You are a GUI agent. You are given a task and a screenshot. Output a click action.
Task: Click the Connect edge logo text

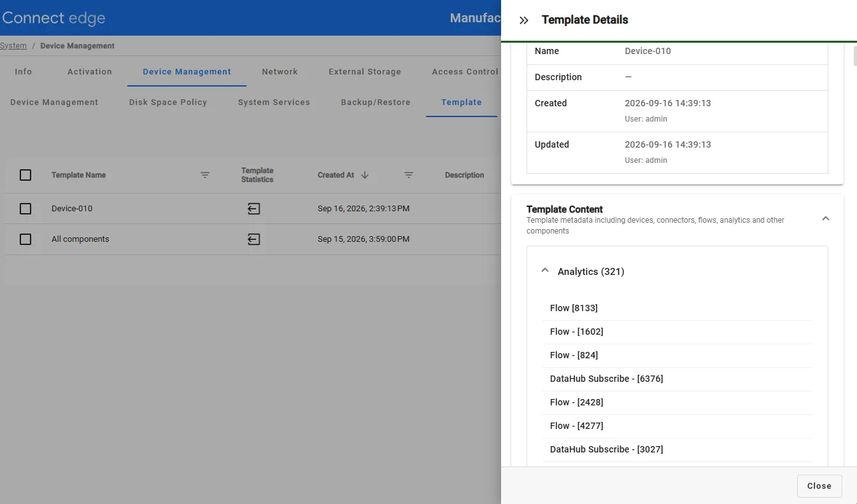point(53,18)
